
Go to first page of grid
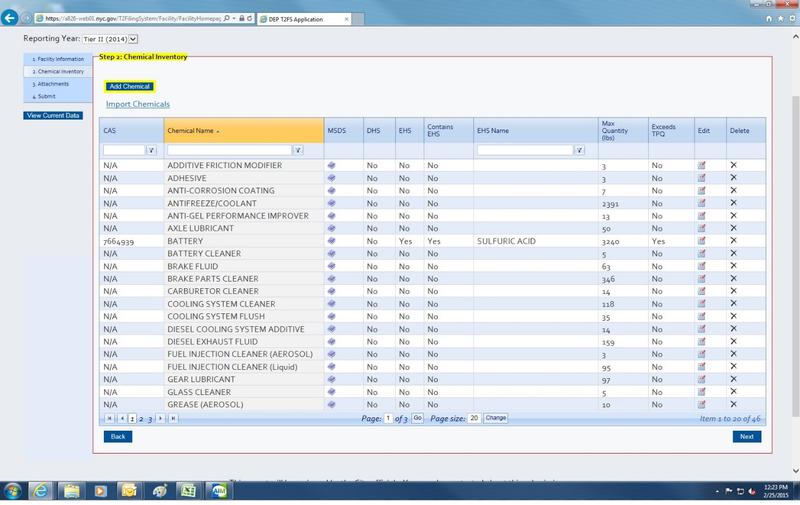point(109,418)
